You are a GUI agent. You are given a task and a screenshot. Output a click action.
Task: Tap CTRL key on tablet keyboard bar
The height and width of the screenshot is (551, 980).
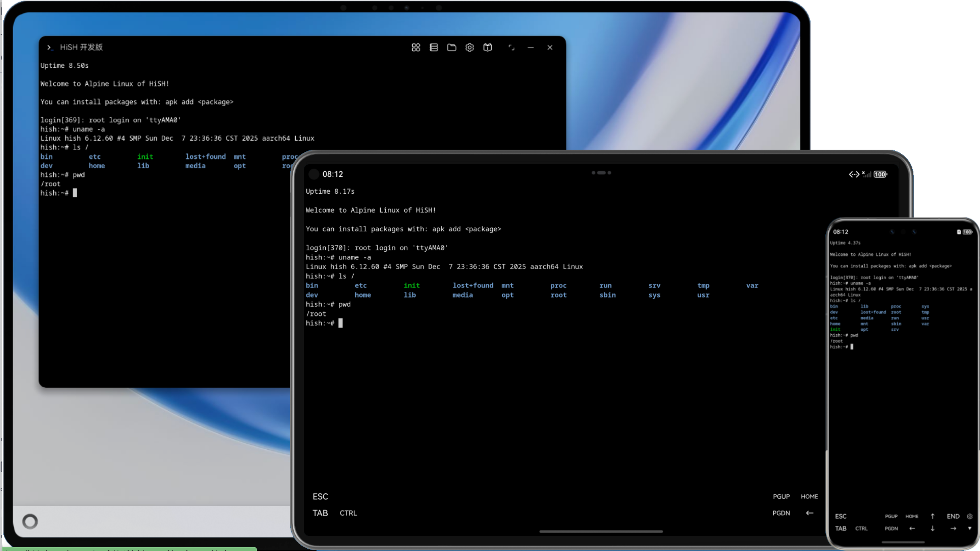point(348,513)
